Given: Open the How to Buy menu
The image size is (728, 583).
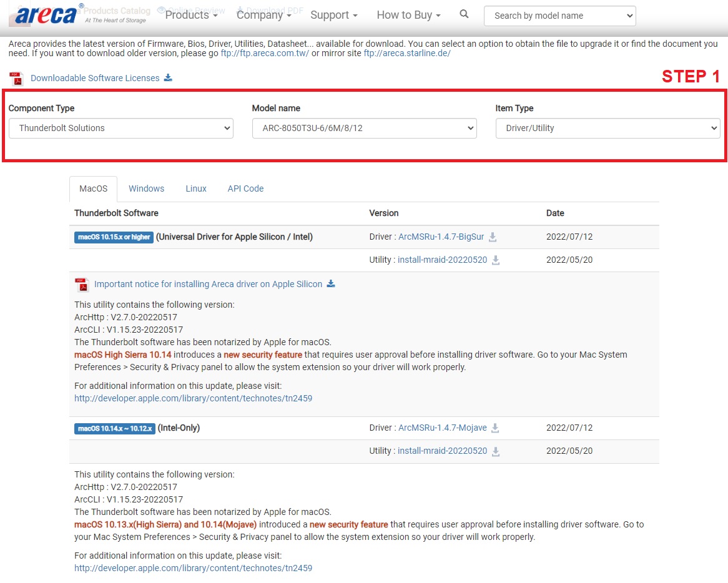Looking at the screenshot, I should coord(408,15).
